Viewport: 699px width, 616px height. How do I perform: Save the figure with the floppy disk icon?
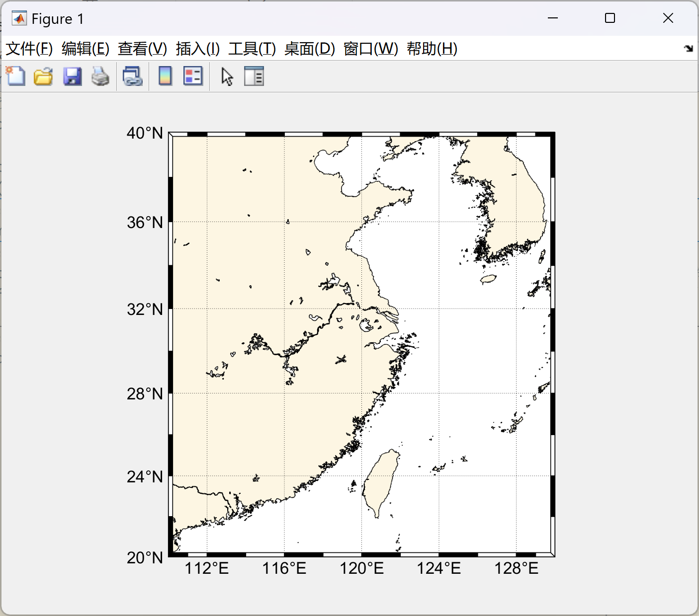pos(72,77)
